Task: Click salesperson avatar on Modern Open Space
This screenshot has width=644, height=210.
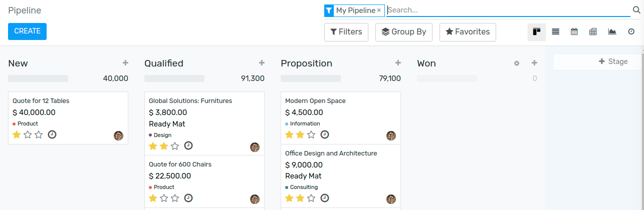Action: (x=391, y=135)
